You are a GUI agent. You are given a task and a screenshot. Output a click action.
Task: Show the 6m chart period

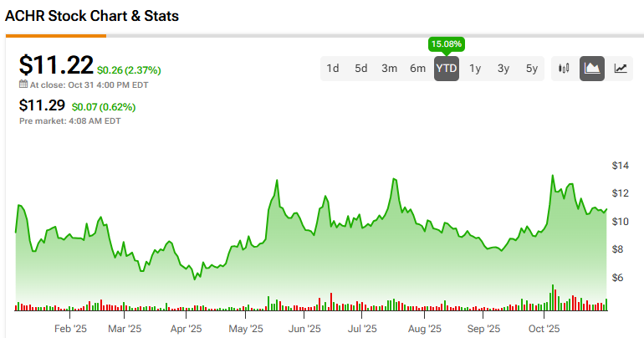click(417, 69)
